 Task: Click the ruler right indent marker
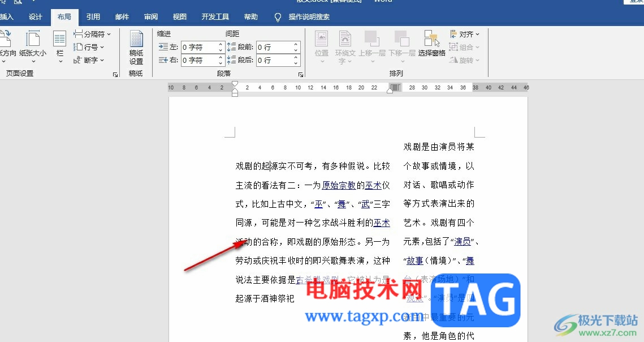tap(390, 90)
